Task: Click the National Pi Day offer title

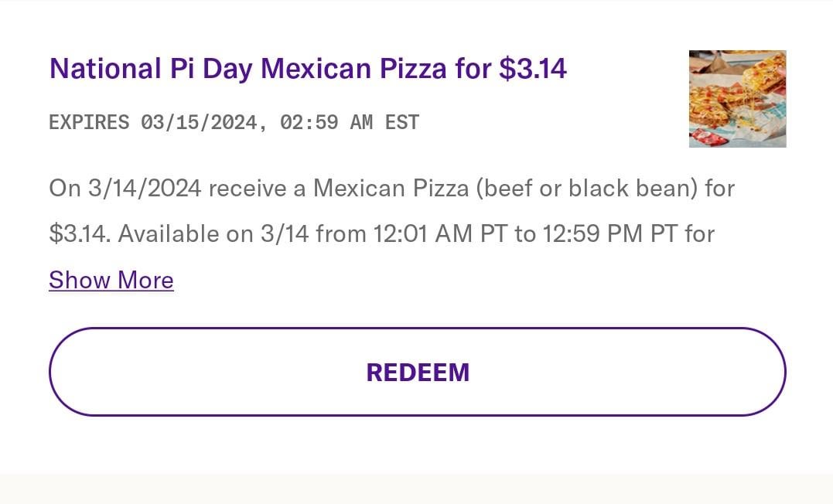Action: pyautogui.click(x=308, y=69)
